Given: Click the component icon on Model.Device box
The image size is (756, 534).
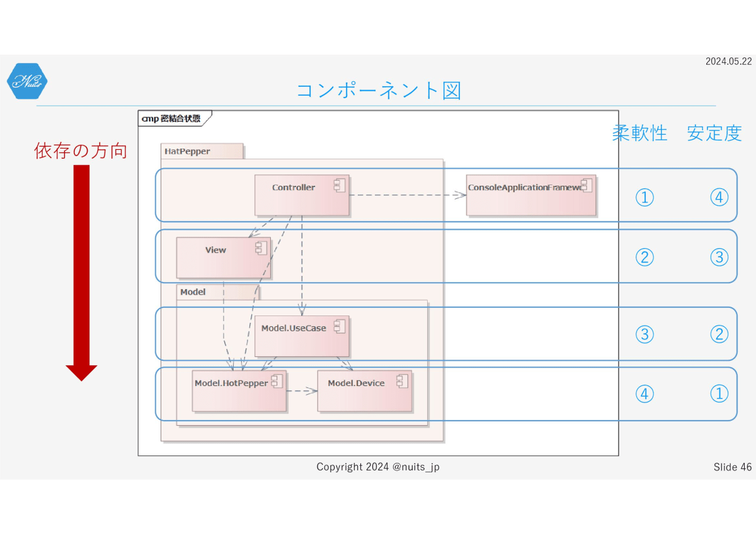Looking at the screenshot, I should click(x=402, y=381).
